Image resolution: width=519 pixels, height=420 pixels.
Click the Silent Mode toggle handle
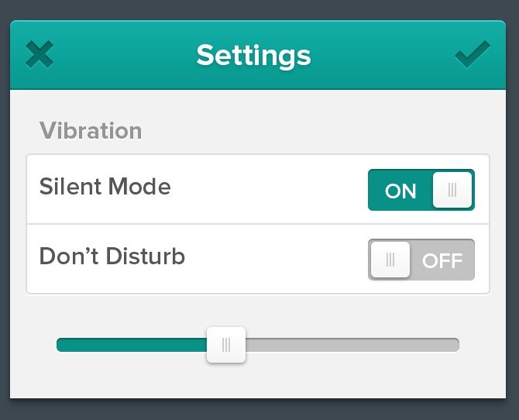pyautogui.click(x=452, y=190)
